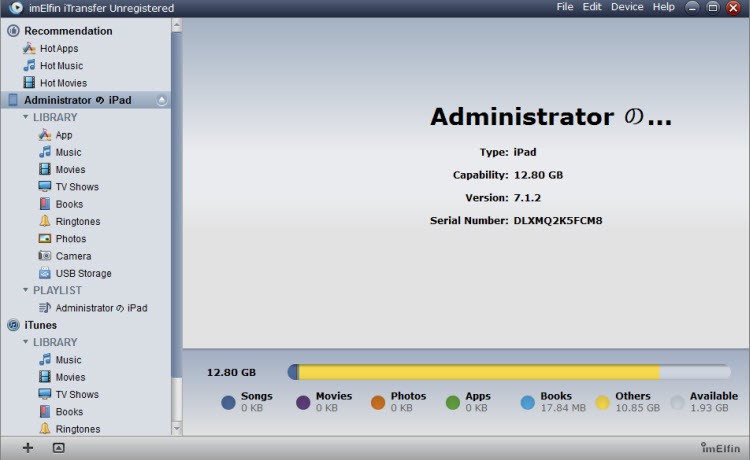The height and width of the screenshot is (460, 750).
Task: Open the iPad Books library icon
Action: [44, 204]
